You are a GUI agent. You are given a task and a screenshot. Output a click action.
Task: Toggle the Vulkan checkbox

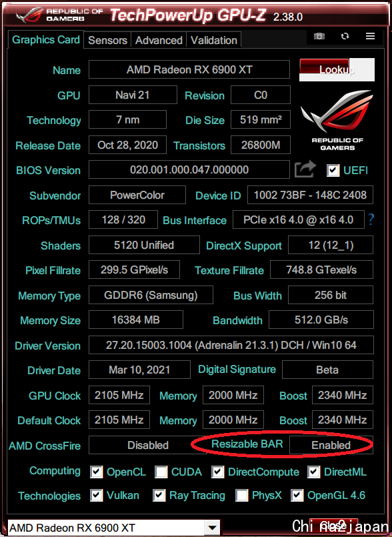coord(97,496)
